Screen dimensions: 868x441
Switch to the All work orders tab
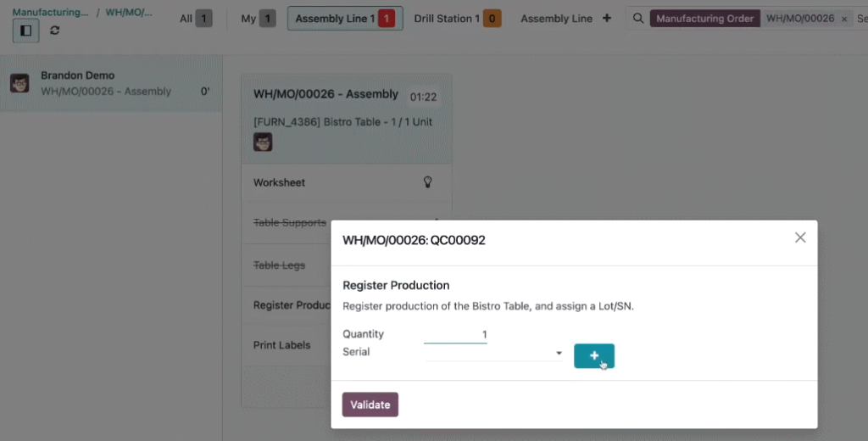pyautogui.click(x=196, y=19)
